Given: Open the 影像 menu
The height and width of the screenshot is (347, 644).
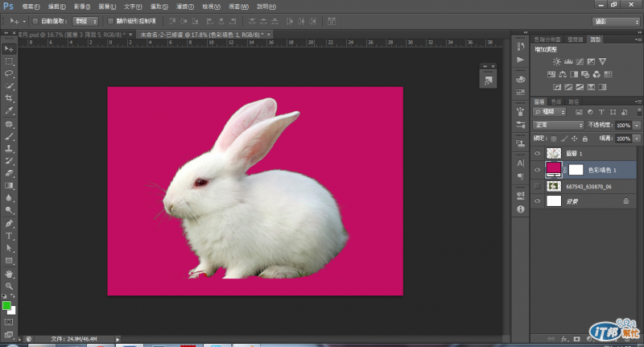Looking at the screenshot, I should coord(81,6).
